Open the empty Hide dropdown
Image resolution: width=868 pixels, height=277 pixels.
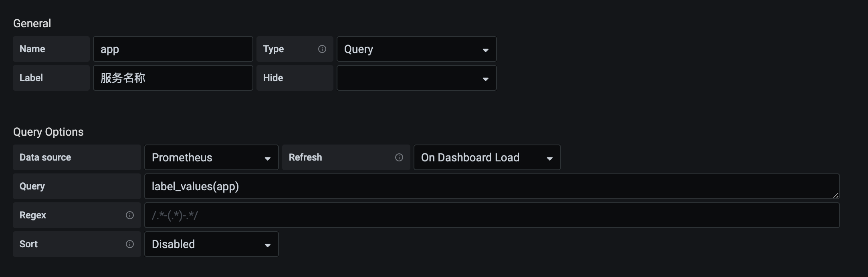(x=416, y=78)
